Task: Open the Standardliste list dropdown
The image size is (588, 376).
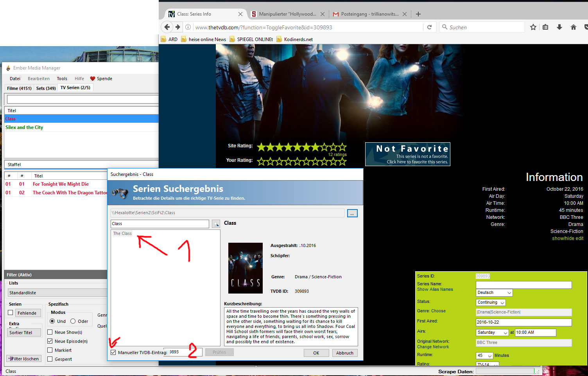Action: pos(57,293)
